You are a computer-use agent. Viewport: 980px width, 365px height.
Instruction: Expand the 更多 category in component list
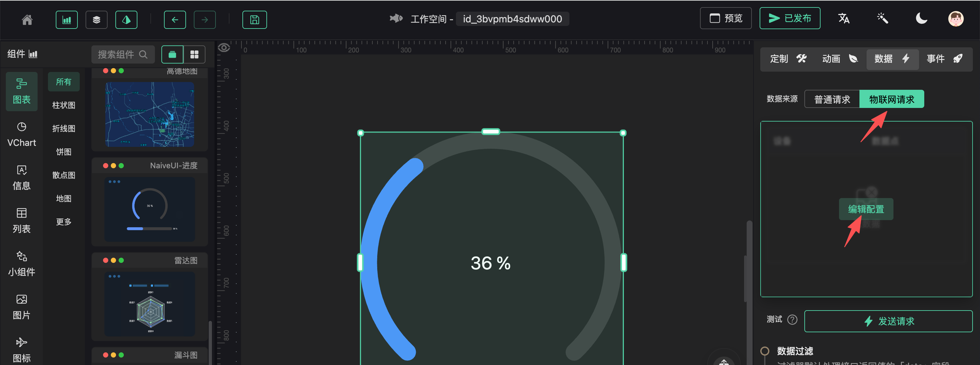pyautogui.click(x=63, y=221)
